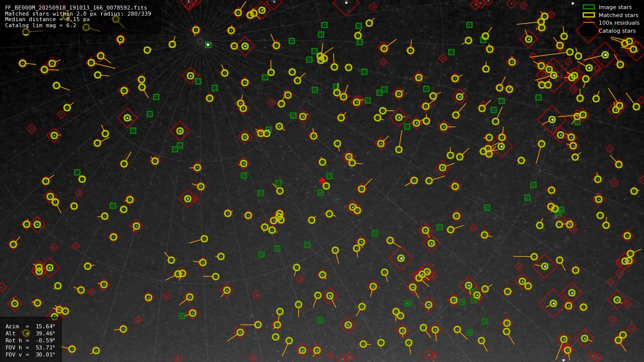Screen dimensions: 644x362
Task: Click the yellow Matched stars legend square
Action: point(589,15)
